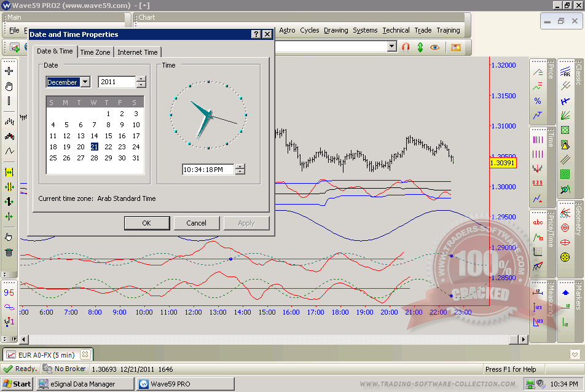The image size is (585, 392).
Task: Select the open hand pan tool
Action: 9,86
